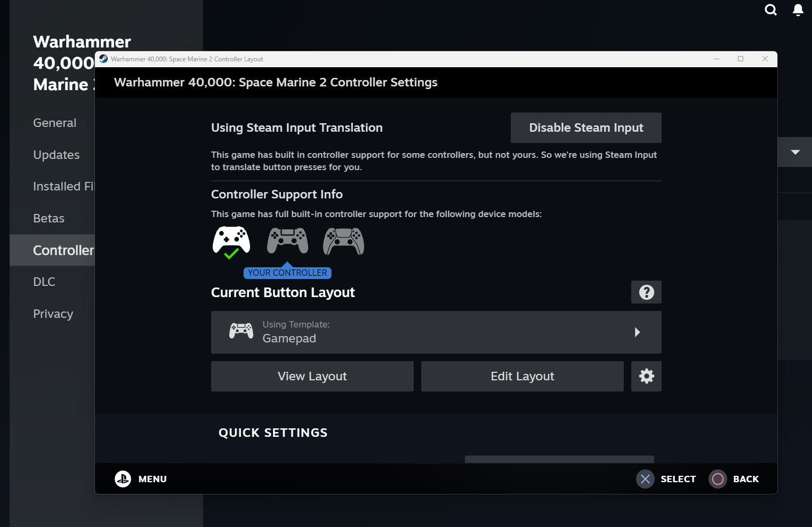Maximize the Controller Layout window

click(741, 59)
